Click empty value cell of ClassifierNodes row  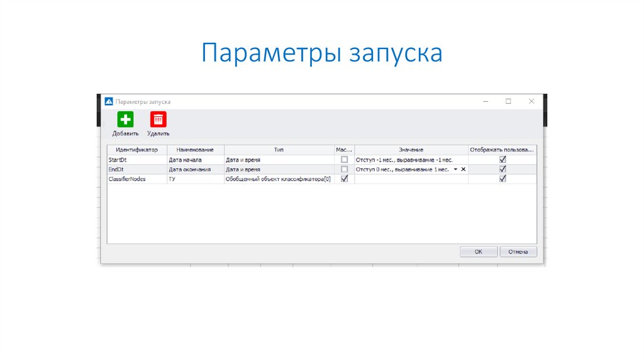[411, 179]
